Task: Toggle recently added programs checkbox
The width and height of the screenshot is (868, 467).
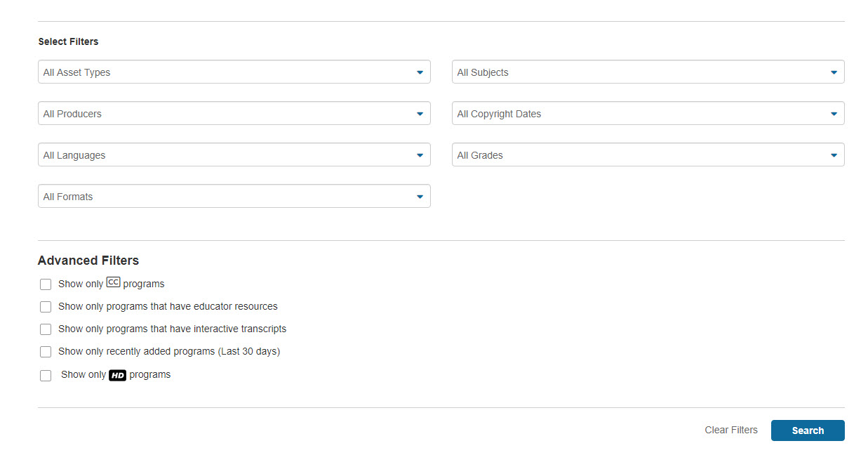Action: (46, 352)
